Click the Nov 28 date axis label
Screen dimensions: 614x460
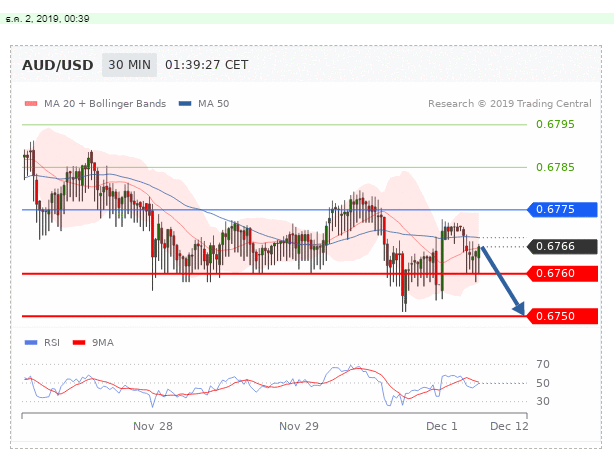(x=153, y=426)
